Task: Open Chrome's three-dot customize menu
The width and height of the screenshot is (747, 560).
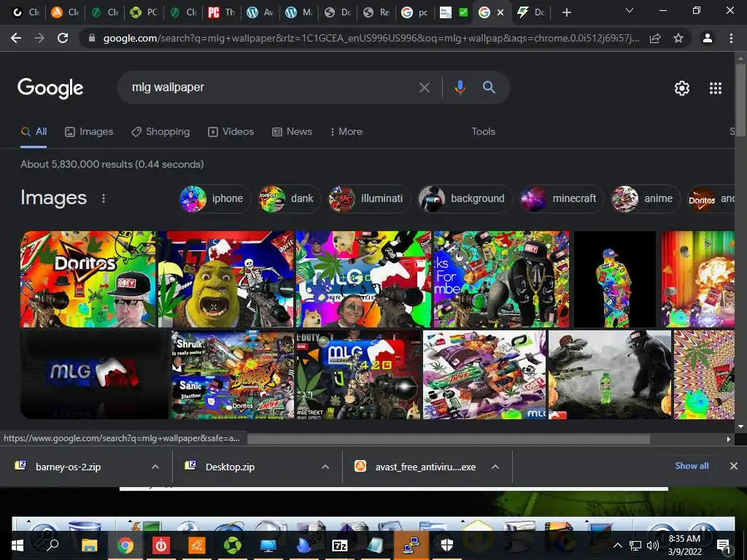Action: 731,38
